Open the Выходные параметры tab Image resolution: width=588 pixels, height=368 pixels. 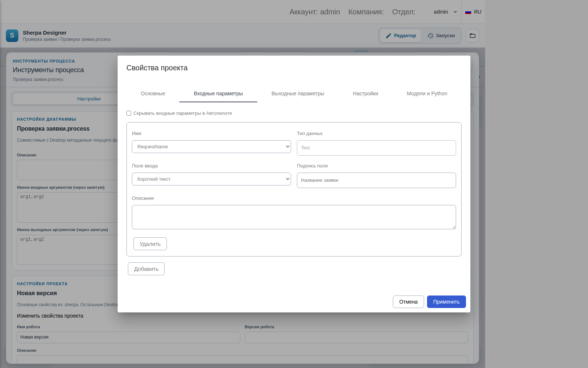pos(298,93)
